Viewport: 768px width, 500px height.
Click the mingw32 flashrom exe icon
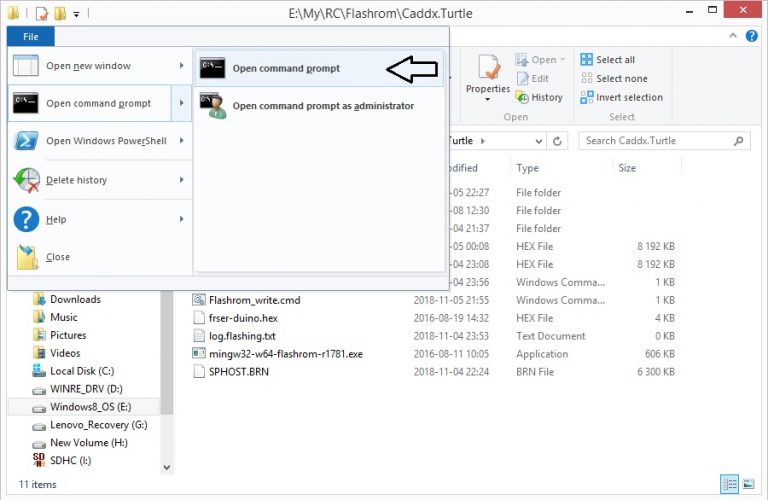(199, 354)
